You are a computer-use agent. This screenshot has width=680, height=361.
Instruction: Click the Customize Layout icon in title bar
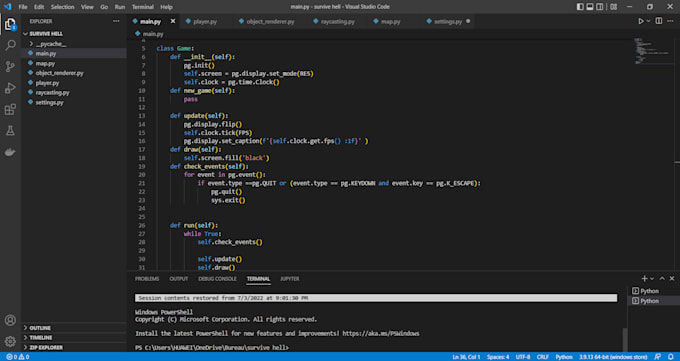pos(614,7)
